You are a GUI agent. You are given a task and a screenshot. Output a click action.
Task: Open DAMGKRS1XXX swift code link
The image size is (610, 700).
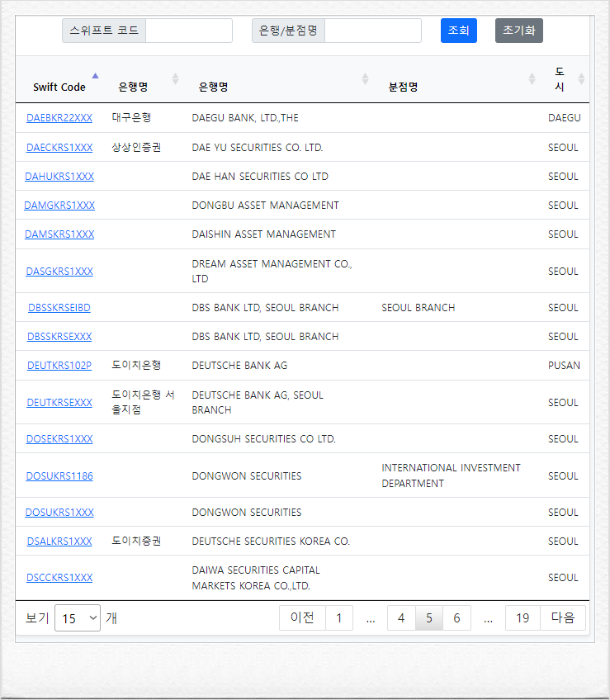coord(59,206)
